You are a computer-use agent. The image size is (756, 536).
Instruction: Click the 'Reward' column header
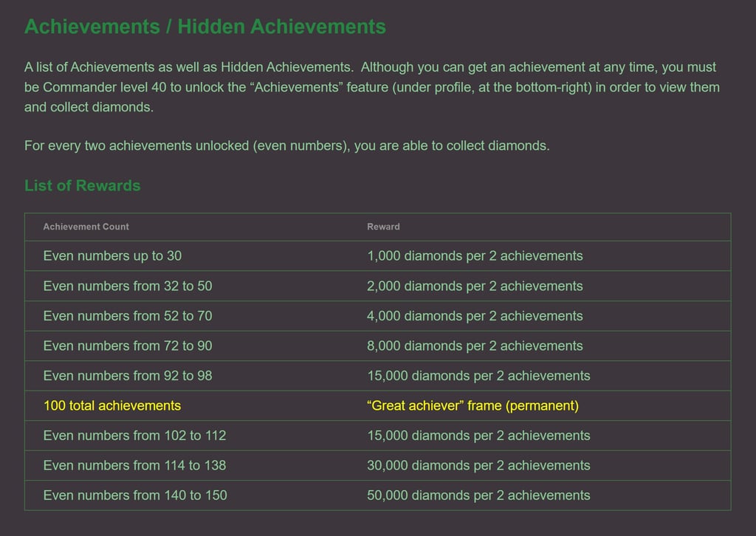pyautogui.click(x=383, y=227)
